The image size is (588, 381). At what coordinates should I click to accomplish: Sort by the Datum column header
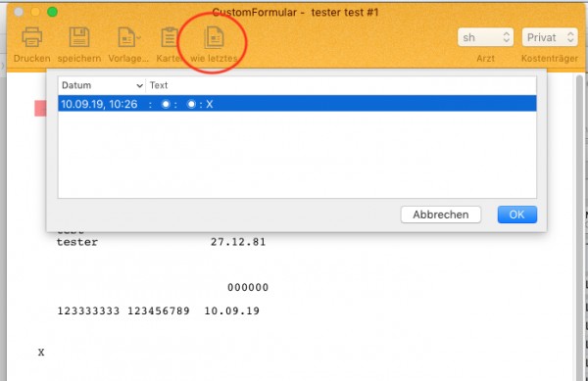[102, 85]
